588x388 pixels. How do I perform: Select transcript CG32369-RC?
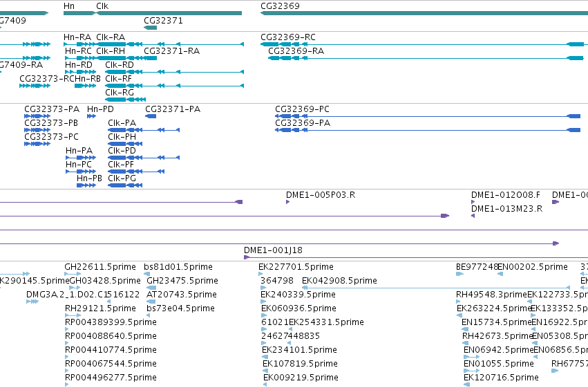coord(288,37)
